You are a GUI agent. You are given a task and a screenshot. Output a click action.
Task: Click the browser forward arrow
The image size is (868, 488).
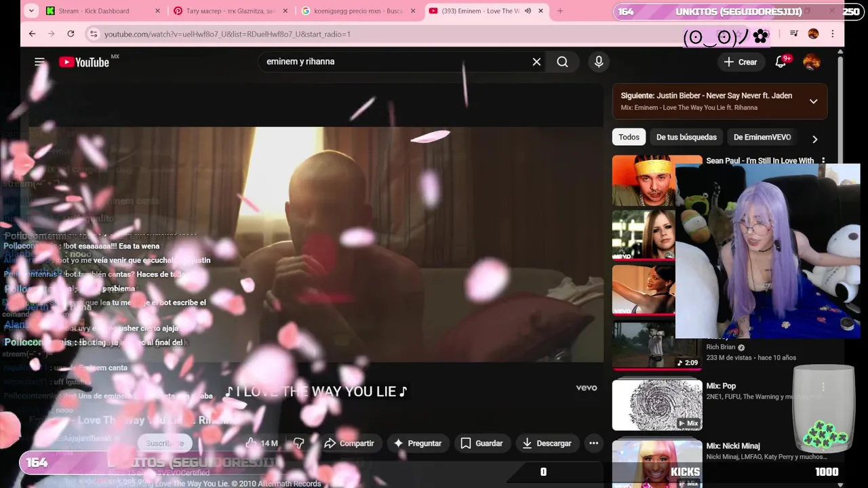pos(51,34)
